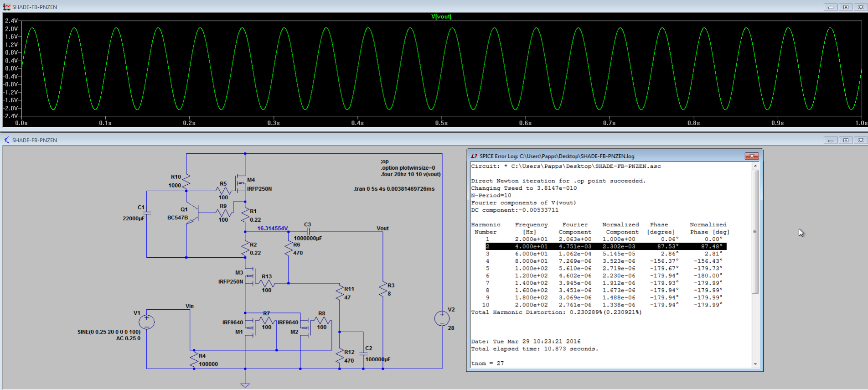Click the SPICE Error Log window icon
This screenshot has width=868, height=390.
pyautogui.click(x=474, y=156)
